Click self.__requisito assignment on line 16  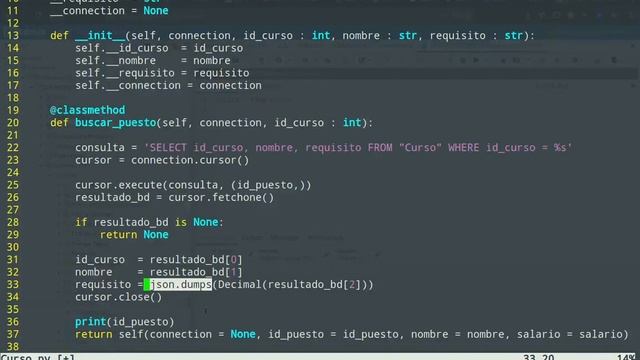click(x=162, y=73)
